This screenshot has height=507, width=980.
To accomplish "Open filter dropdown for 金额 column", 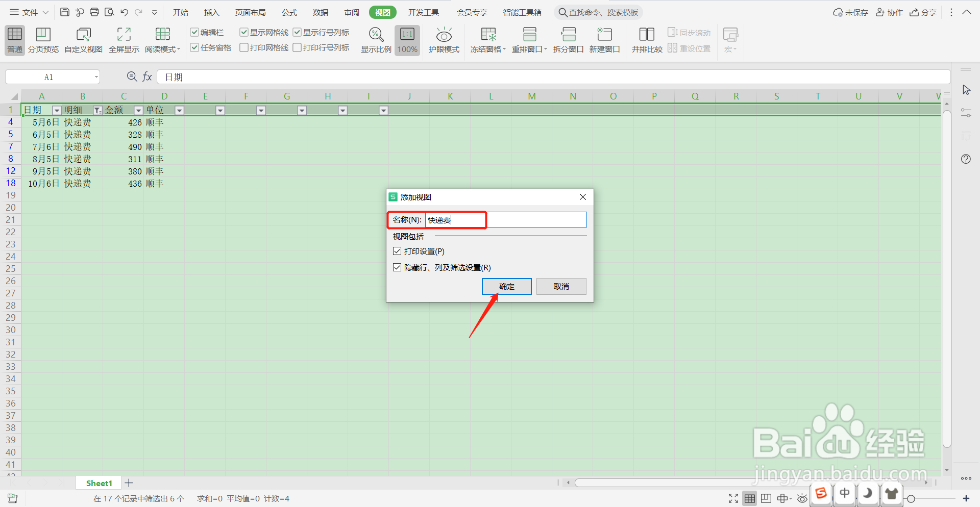I will (138, 110).
